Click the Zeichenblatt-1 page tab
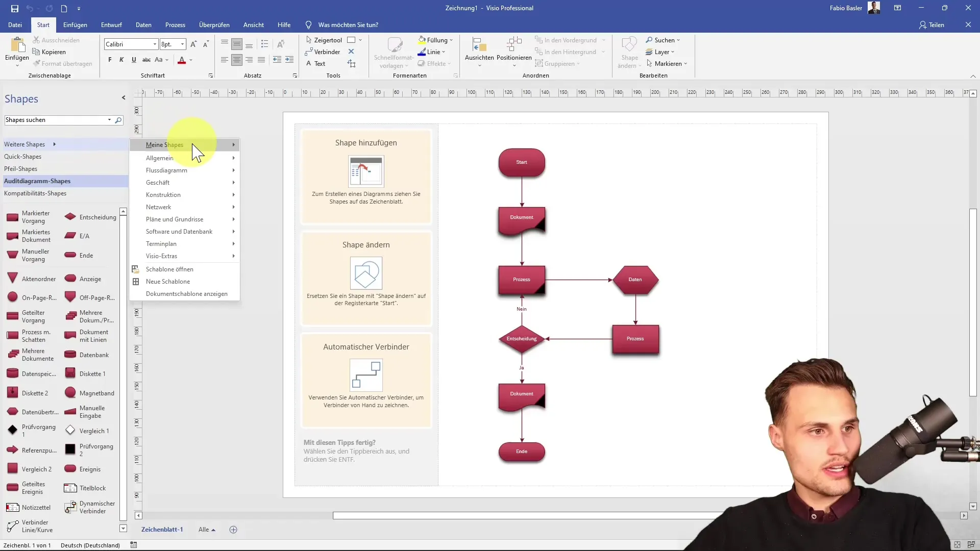This screenshot has width=980, height=551. point(162,530)
